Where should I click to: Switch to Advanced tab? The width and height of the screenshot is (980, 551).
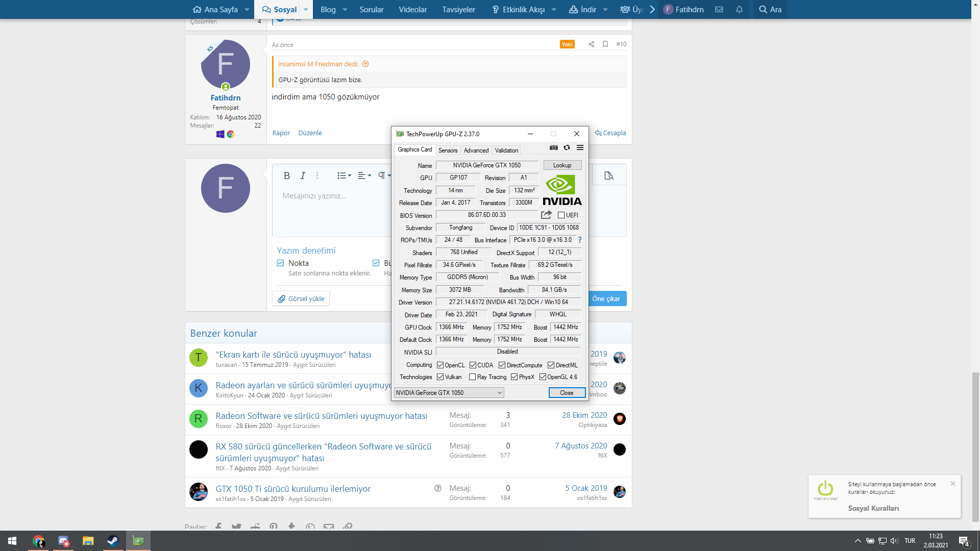coord(476,151)
